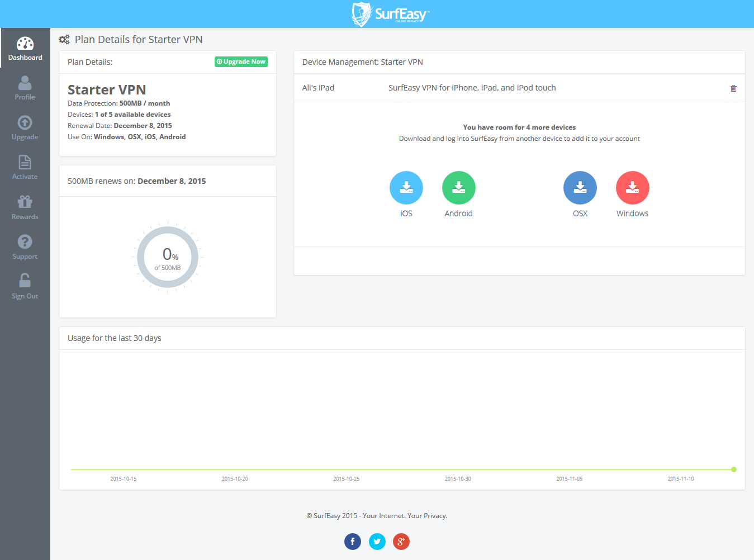
Task: Download the Windows app
Action: tap(633, 188)
